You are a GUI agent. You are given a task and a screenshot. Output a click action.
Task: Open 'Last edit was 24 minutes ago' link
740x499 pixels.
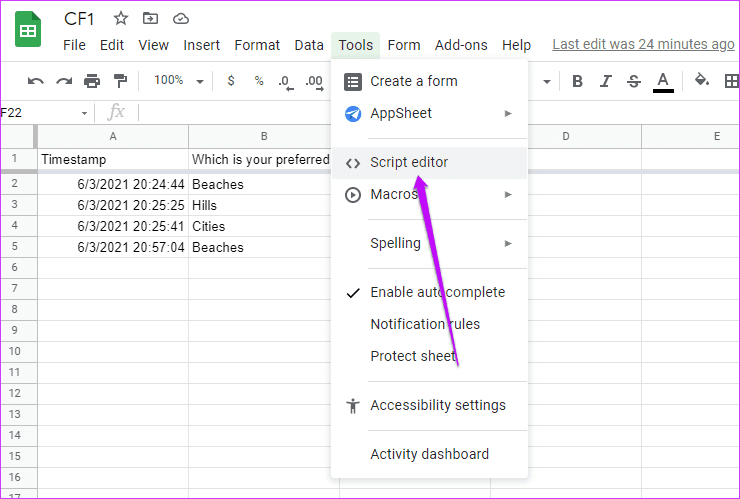tap(643, 45)
